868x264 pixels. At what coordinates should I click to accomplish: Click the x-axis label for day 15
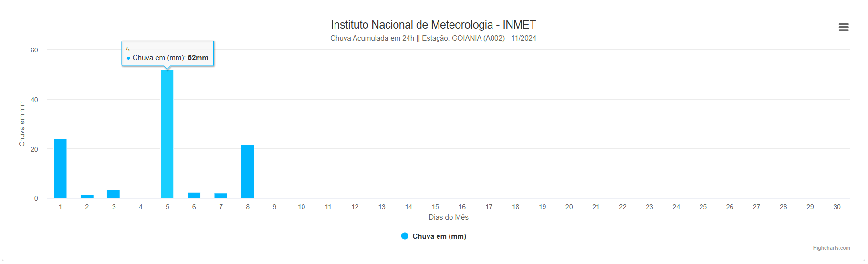coord(435,207)
